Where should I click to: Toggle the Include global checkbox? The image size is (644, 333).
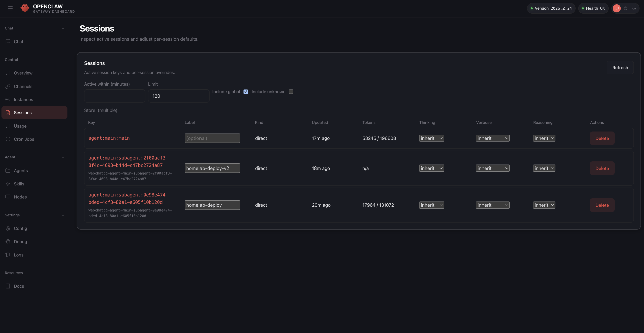(x=246, y=92)
